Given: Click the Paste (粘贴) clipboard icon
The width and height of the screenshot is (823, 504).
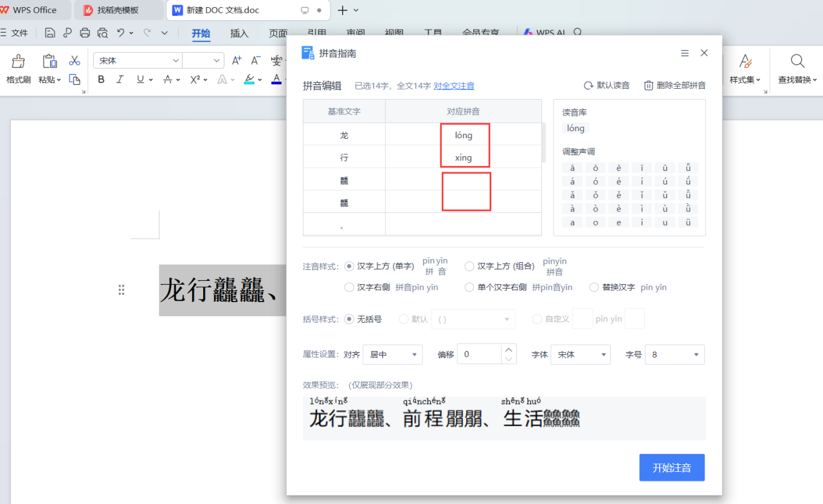Looking at the screenshot, I should 50,61.
